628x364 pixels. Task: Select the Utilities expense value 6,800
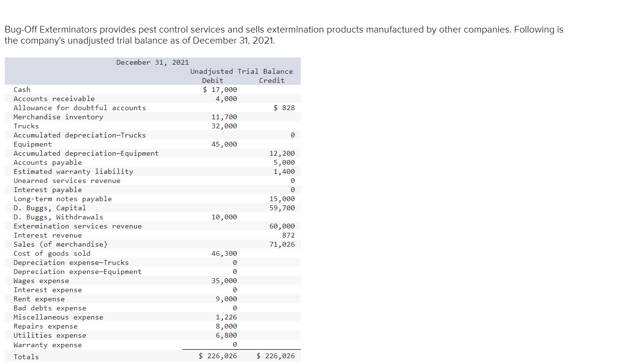click(226, 335)
